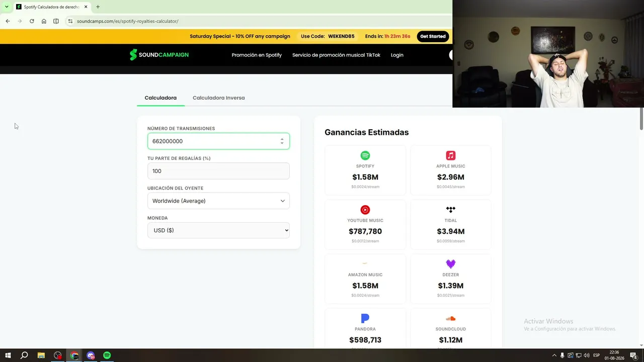644x362 pixels.
Task: Click the Ganancias Estimadas heading
Action: coord(367,132)
